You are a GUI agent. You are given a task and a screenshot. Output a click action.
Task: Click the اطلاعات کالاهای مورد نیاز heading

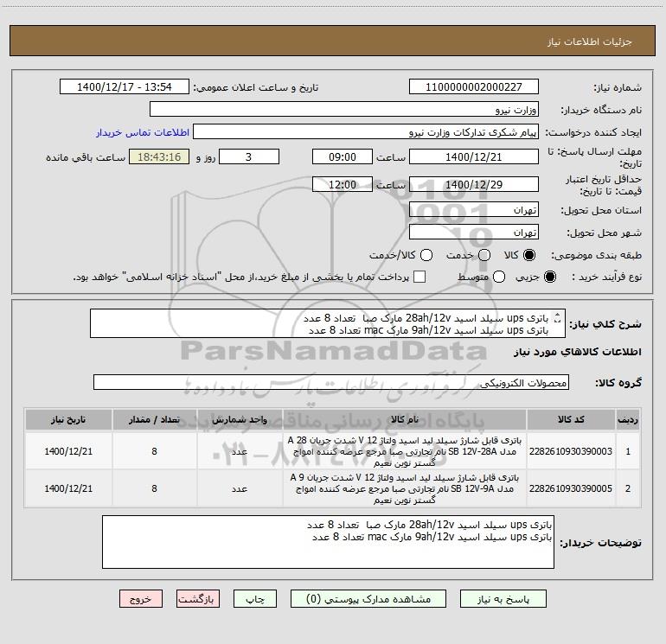[577, 352]
